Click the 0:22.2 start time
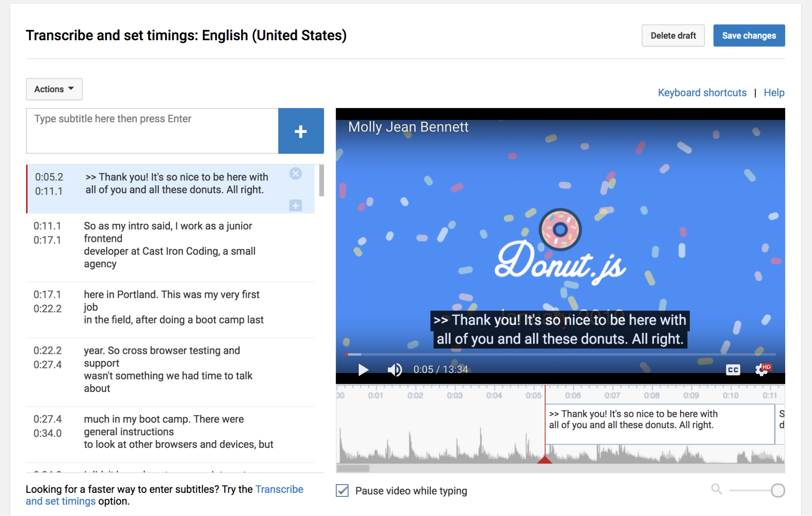The height and width of the screenshot is (516, 812). [x=48, y=351]
